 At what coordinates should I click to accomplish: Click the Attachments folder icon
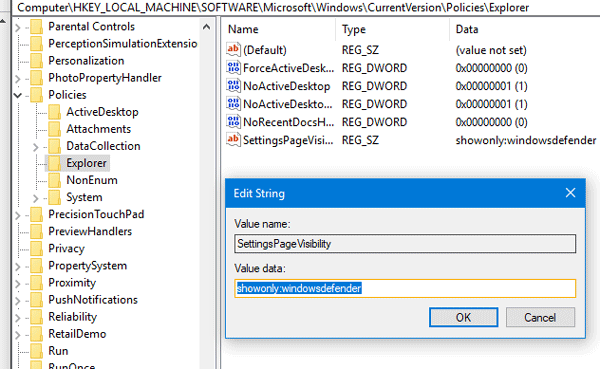(x=54, y=129)
